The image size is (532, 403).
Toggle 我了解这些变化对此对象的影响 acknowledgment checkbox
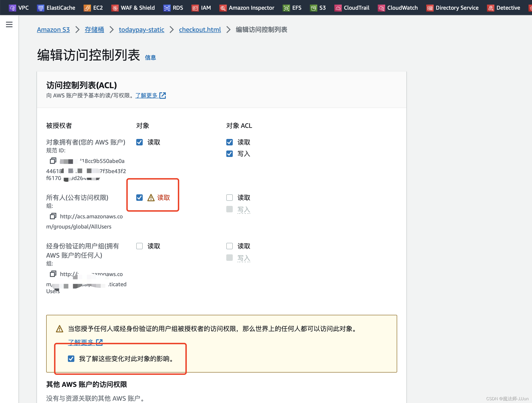(71, 359)
